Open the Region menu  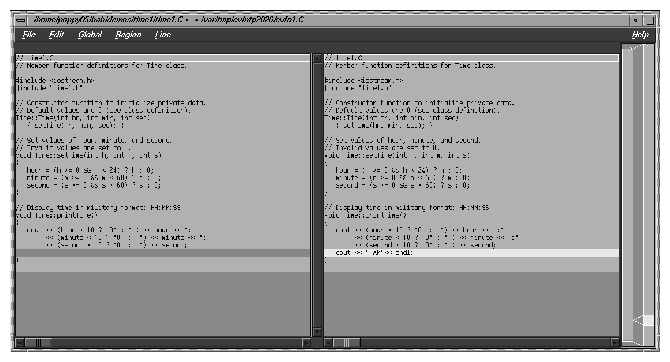click(x=128, y=35)
